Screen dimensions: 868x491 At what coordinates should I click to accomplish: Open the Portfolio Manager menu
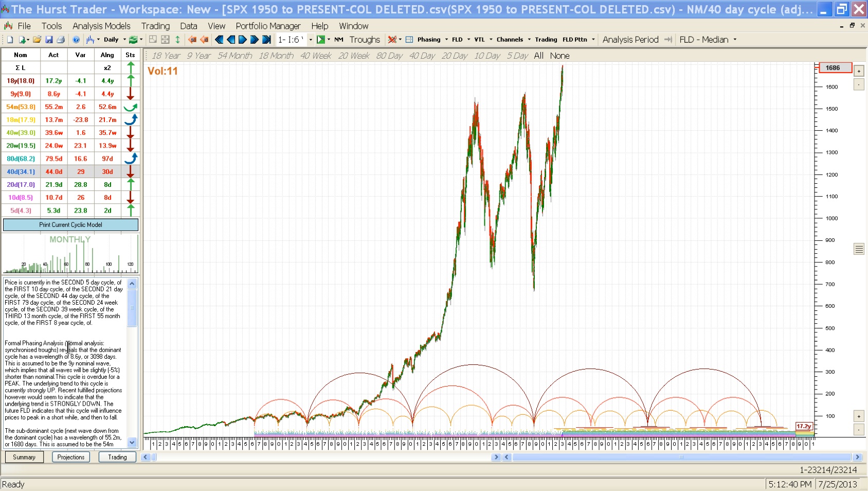coord(268,26)
